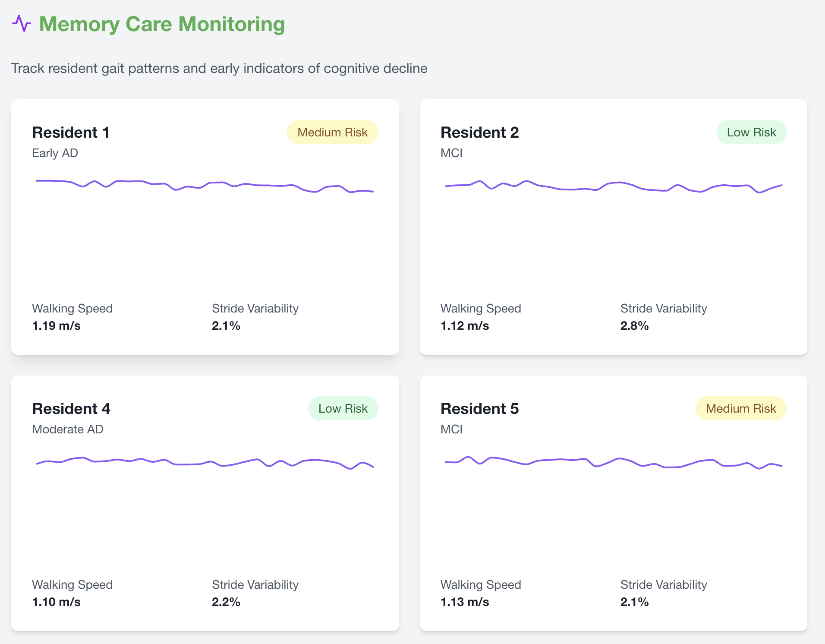Click Resident 4's Moderate AD diagnosis label
The height and width of the screenshot is (644, 825).
point(68,429)
